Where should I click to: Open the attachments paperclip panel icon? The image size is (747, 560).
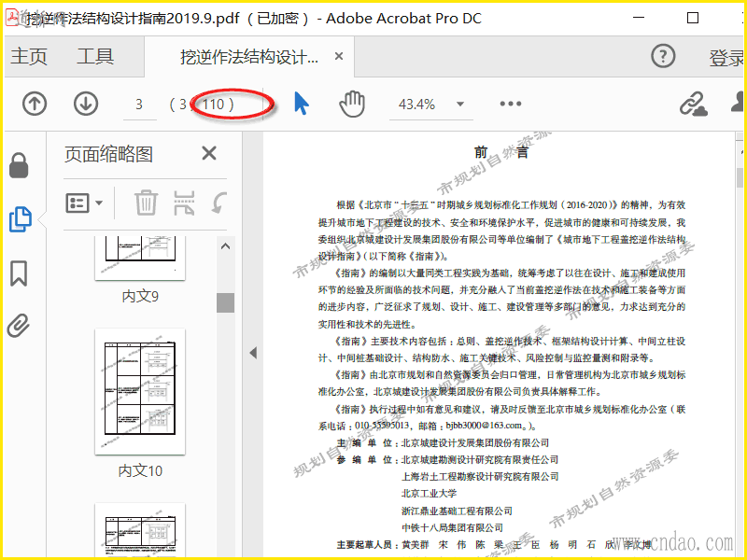point(19,326)
